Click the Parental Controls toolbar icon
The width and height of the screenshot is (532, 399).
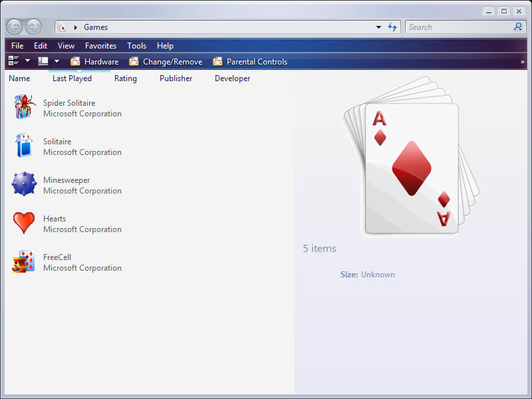tap(217, 61)
